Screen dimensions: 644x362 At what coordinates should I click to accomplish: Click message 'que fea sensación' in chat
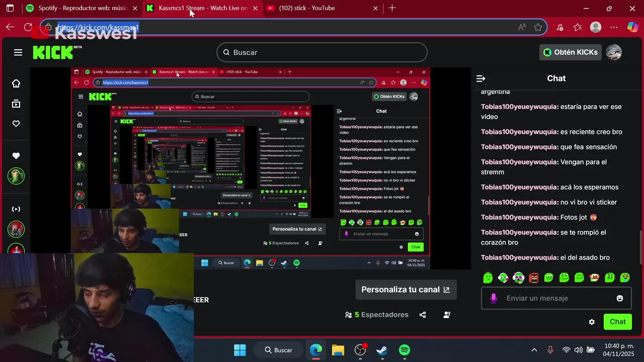click(x=549, y=147)
